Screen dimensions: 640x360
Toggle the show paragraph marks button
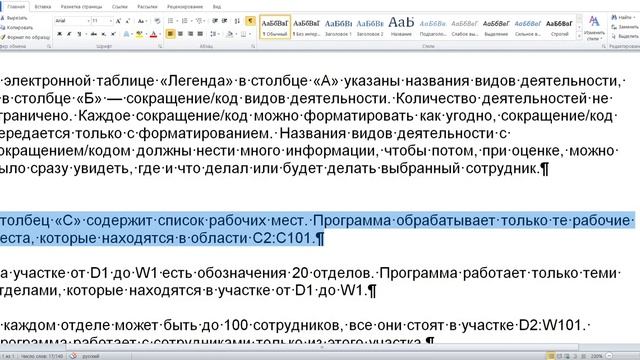250,21
